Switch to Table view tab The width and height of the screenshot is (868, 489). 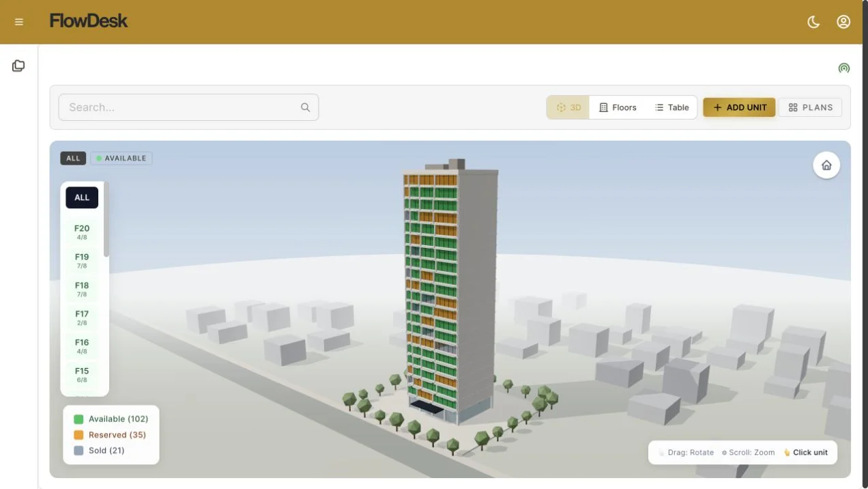[x=671, y=107]
